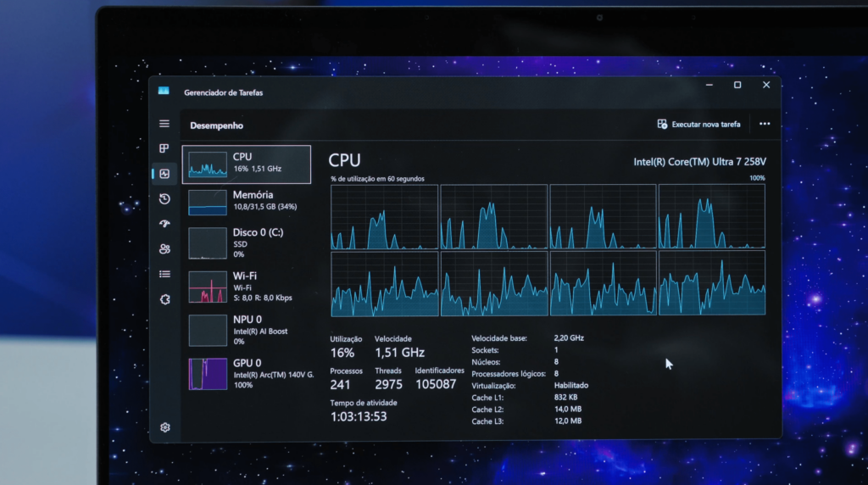Viewport: 868px width, 485px height.
Task: Click the Virtualização Habilitado value
Action: (570, 385)
